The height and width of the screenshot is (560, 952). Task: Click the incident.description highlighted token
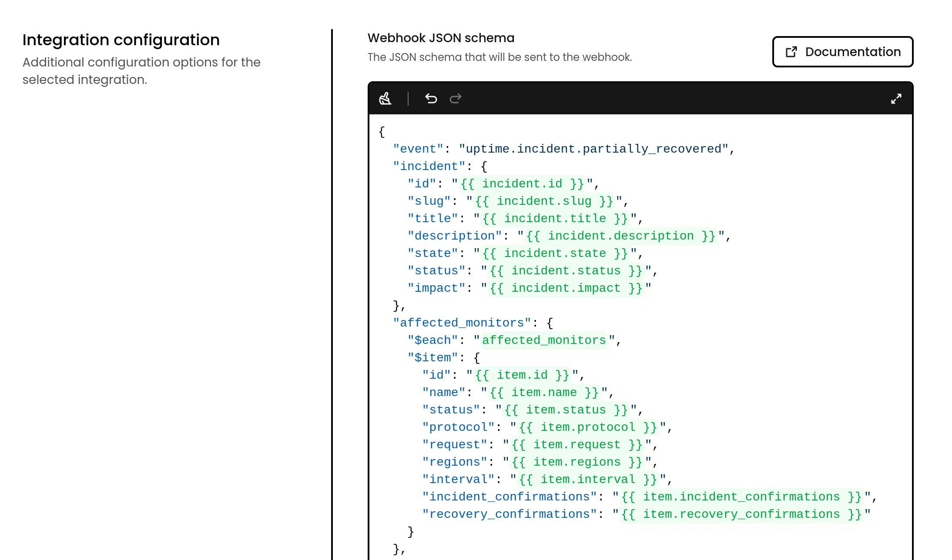(618, 236)
